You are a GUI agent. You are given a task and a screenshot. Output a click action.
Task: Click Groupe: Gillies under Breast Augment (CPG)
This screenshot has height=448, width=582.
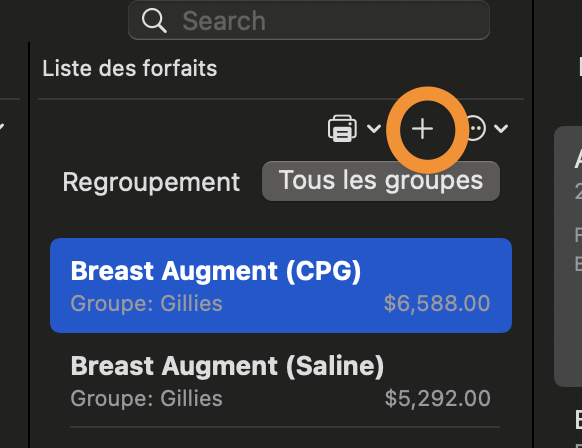pos(147,304)
